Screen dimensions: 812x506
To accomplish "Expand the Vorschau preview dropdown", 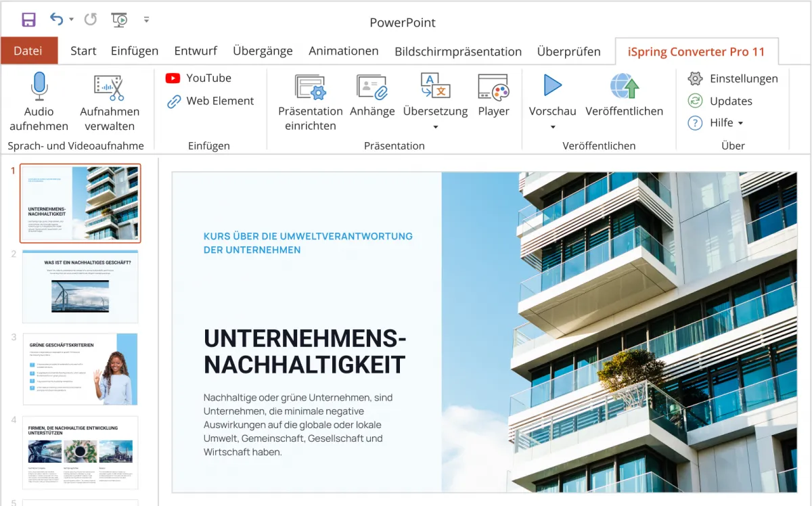I will pos(552,127).
